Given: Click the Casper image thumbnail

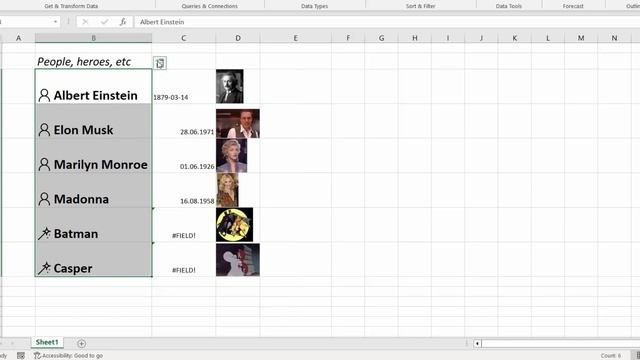Looking at the screenshot, I should [238, 260].
